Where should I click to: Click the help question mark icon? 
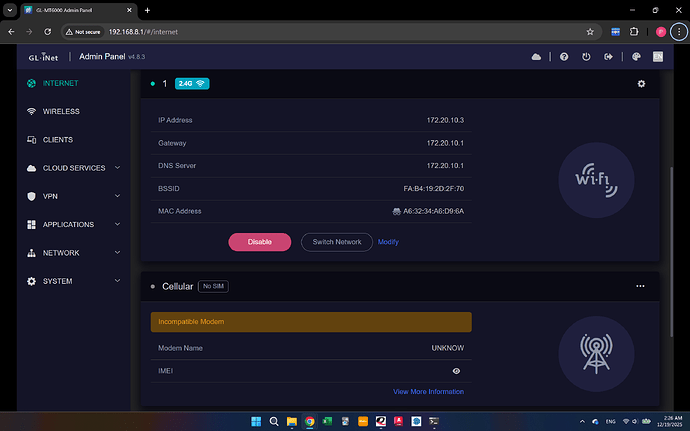(x=564, y=58)
